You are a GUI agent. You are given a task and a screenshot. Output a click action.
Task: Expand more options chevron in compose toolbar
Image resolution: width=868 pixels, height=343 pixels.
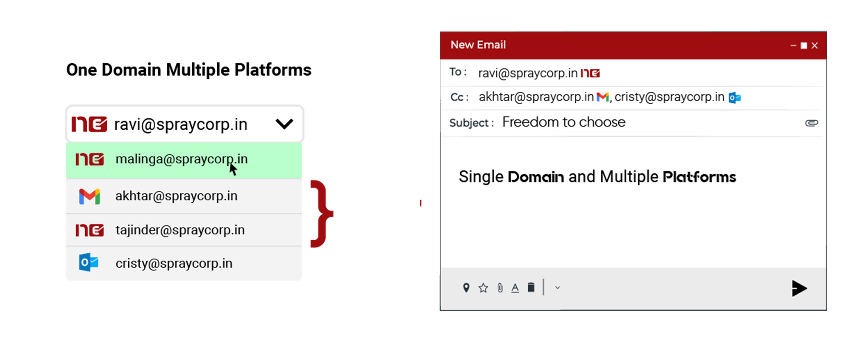[x=557, y=288]
